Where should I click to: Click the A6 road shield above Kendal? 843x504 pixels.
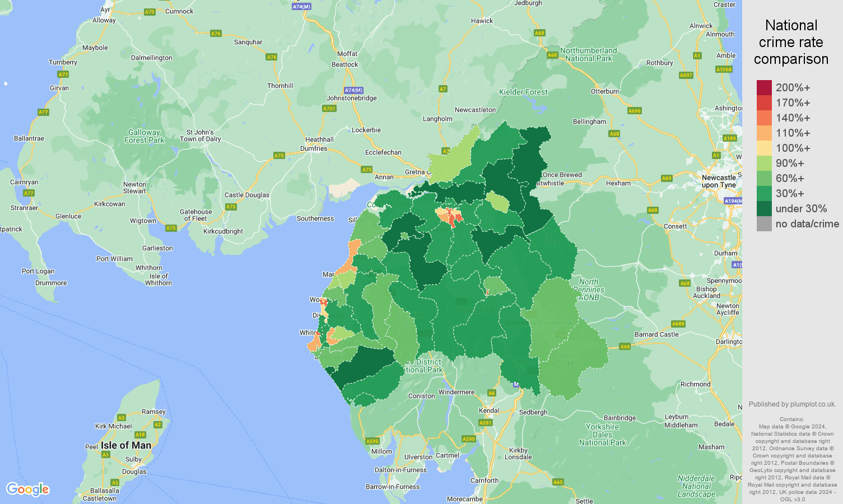pyautogui.click(x=492, y=393)
